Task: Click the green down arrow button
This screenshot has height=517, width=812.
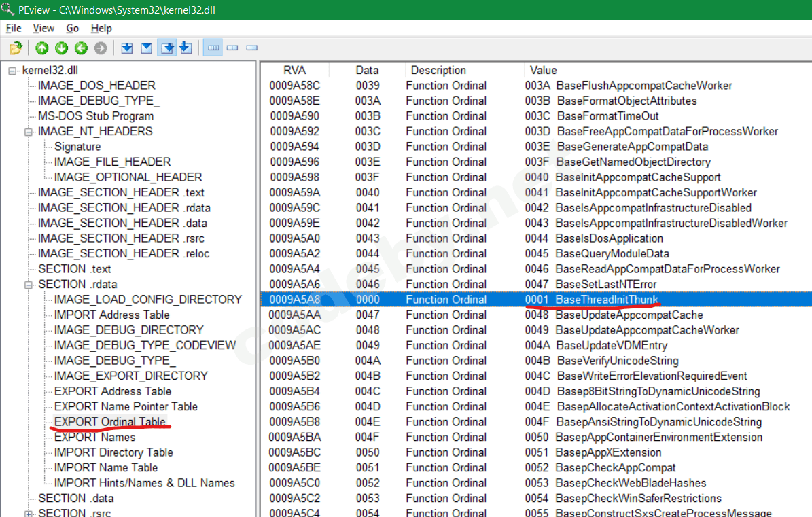Action: point(62,48)
